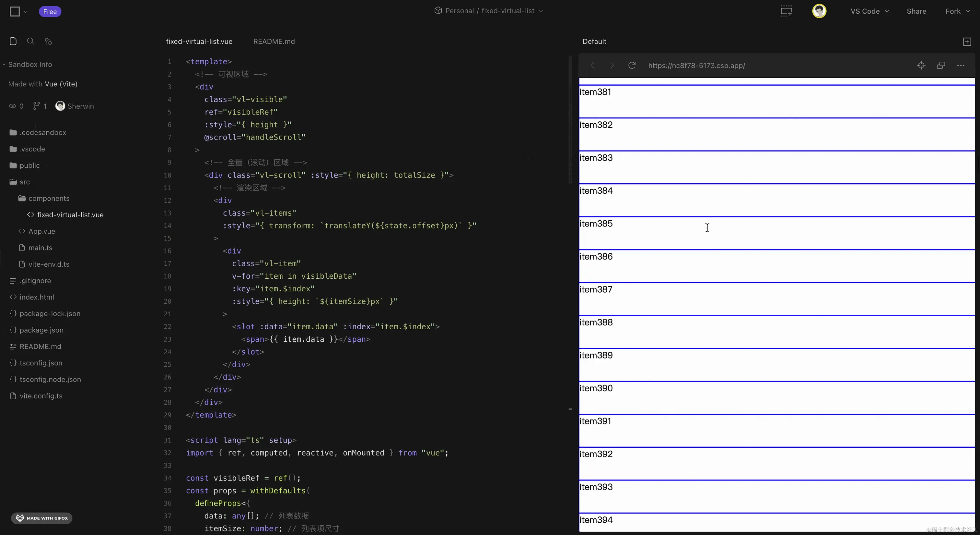Open the Explorer files icon in sidebar
Image resolution: width=980 pixels, height=535 pixels.
[13, 41]
